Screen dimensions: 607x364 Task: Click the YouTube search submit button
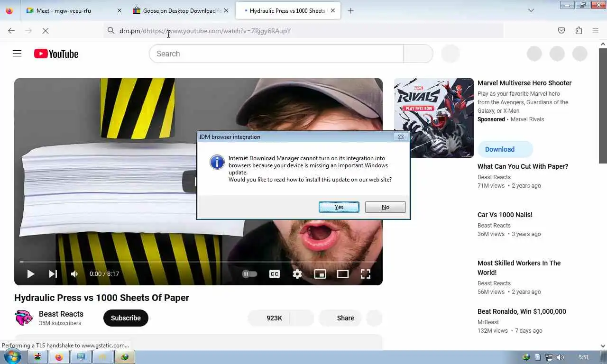[418, 54]
